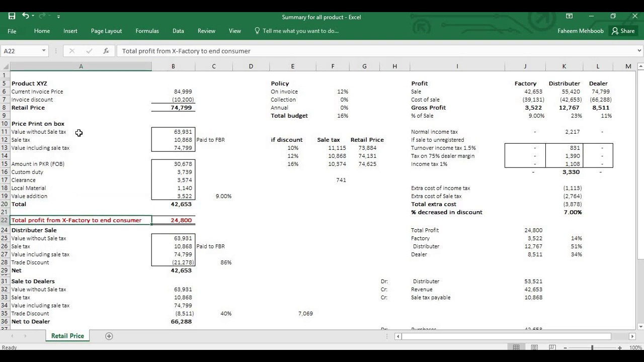Select the '% decreased in discount' cell
The height and width of the screenshot is (362, 644).
tap(457, 212)
